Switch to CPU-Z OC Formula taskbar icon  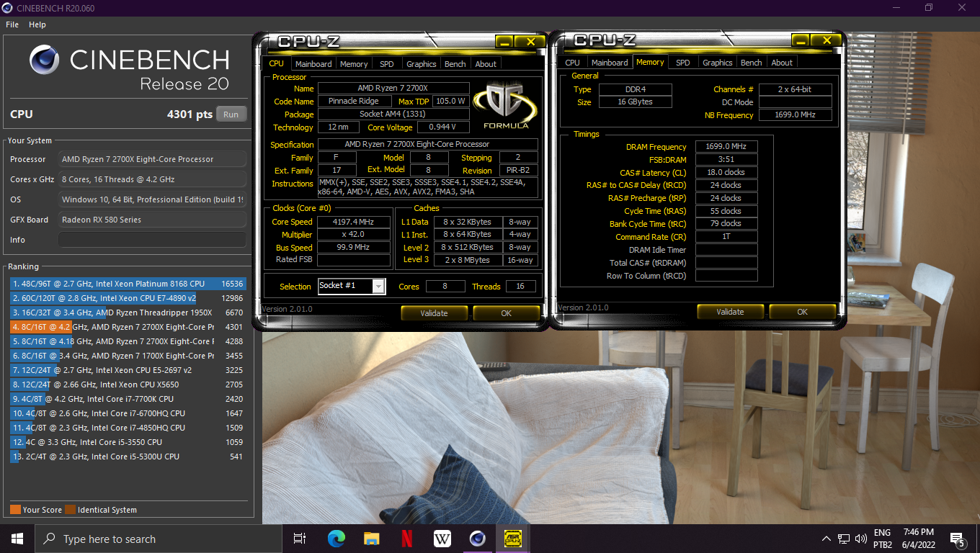coord(512,539)
